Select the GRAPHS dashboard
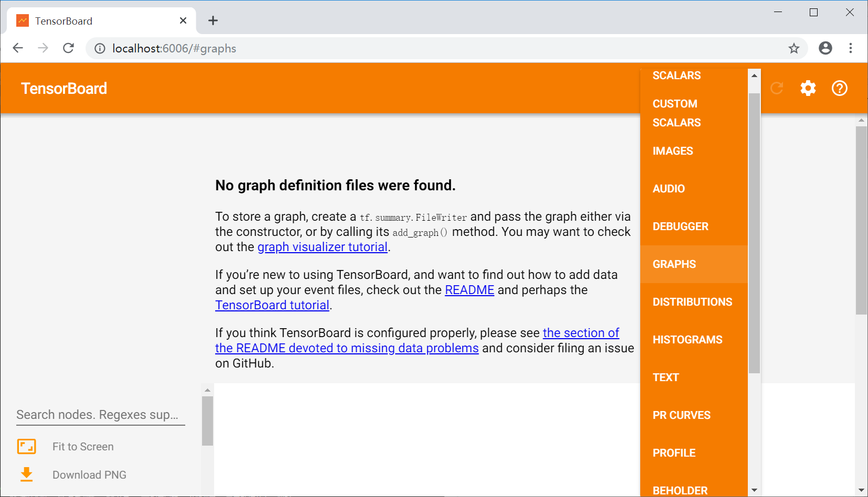This screenshot has width=868, height=497. pos(694,264)
